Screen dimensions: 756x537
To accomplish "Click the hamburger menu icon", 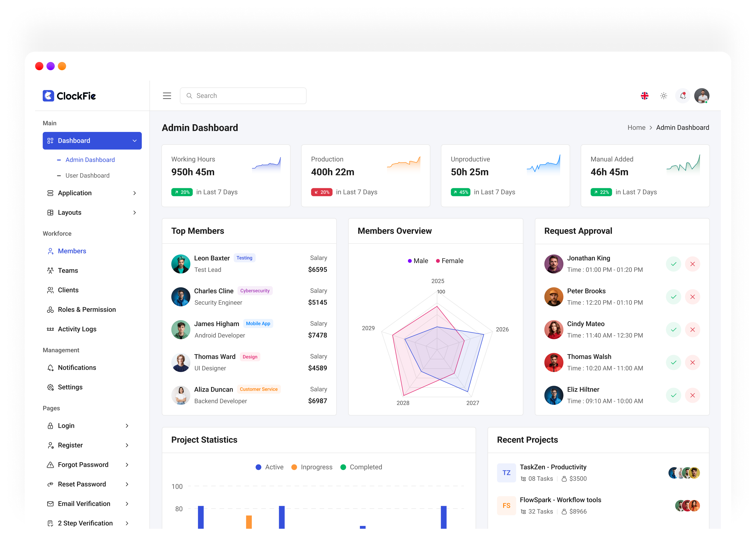I will point(167,96).
